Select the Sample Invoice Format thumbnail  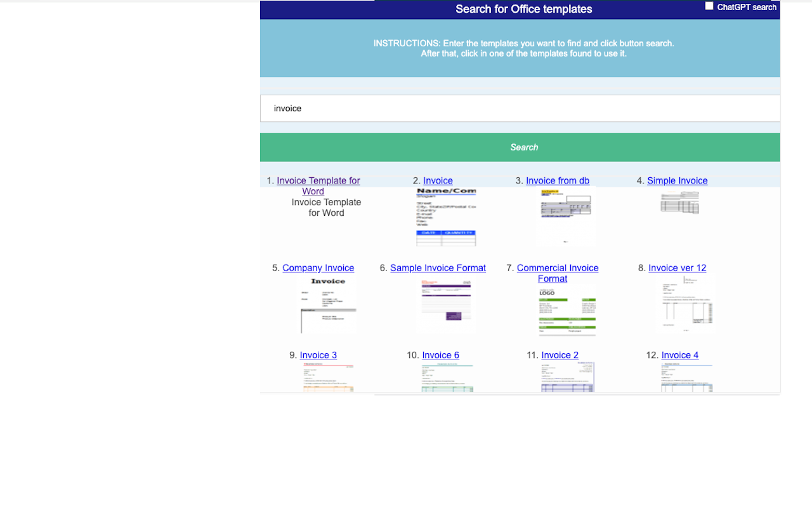[446, 304]
